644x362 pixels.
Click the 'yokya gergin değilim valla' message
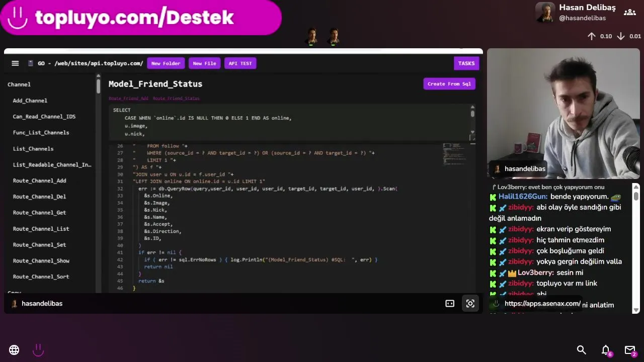click(579, 262)
